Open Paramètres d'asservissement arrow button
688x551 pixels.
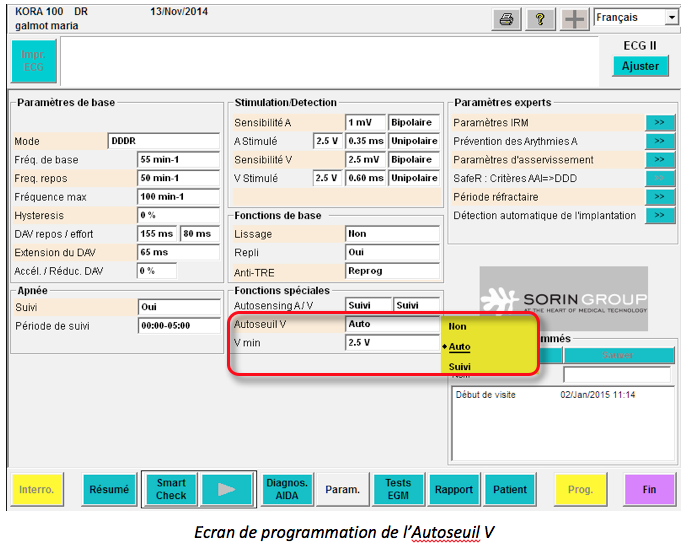click(x=658, y=160)
